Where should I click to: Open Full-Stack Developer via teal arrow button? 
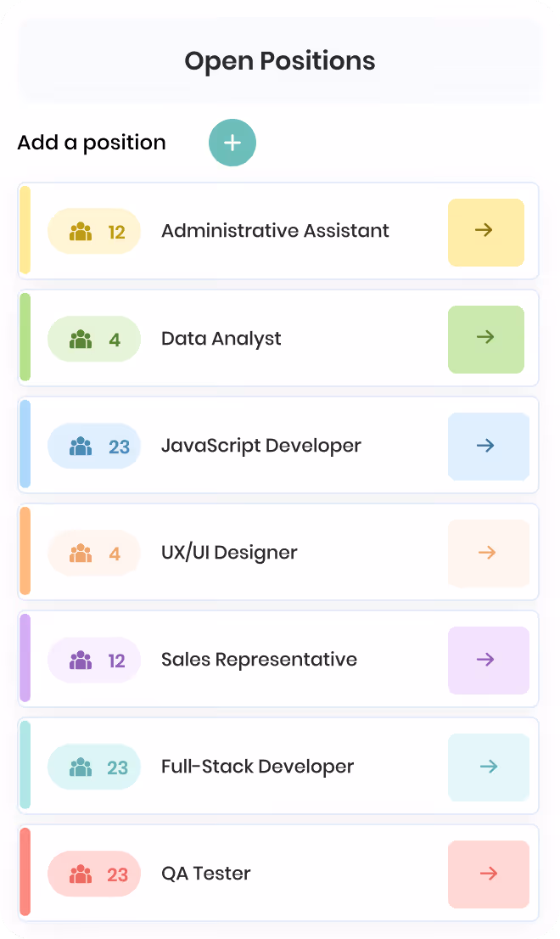488,768
